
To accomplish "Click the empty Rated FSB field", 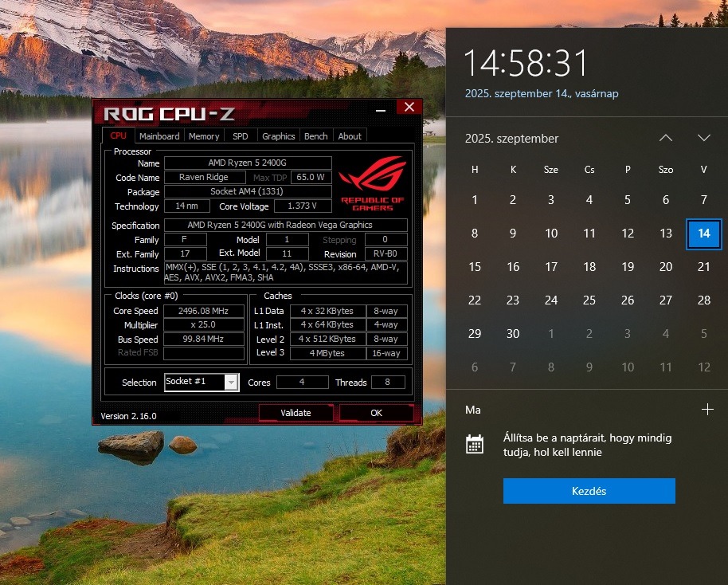I will [204, 353].
